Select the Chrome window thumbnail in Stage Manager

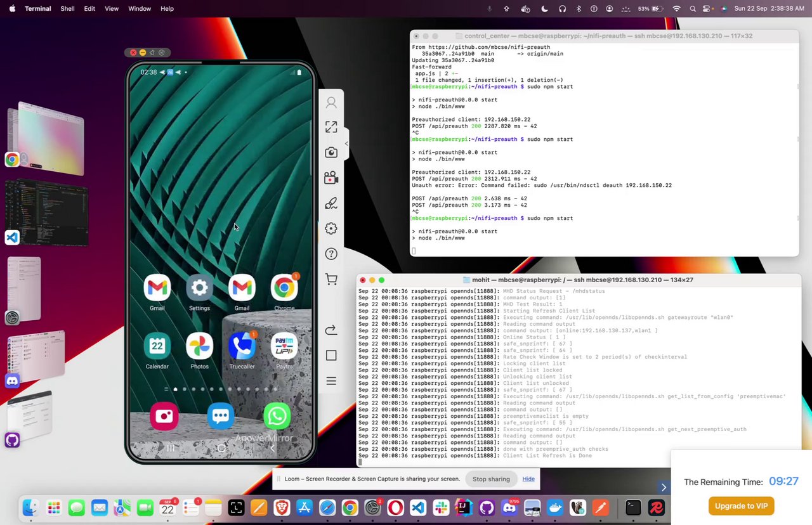coord(51,139)
